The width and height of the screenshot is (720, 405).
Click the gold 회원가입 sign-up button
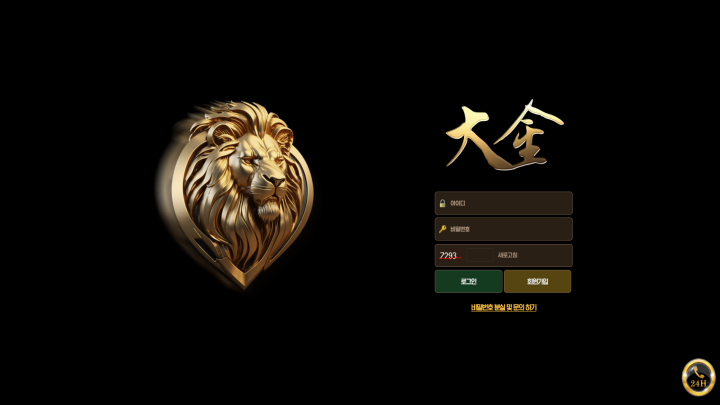[537, 281]
